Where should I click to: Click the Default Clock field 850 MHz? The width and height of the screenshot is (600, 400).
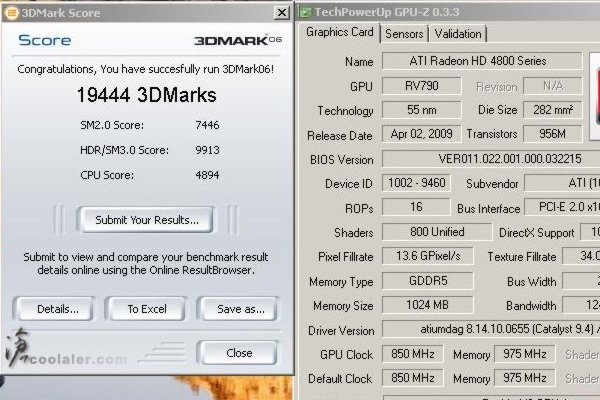[412, 378]
